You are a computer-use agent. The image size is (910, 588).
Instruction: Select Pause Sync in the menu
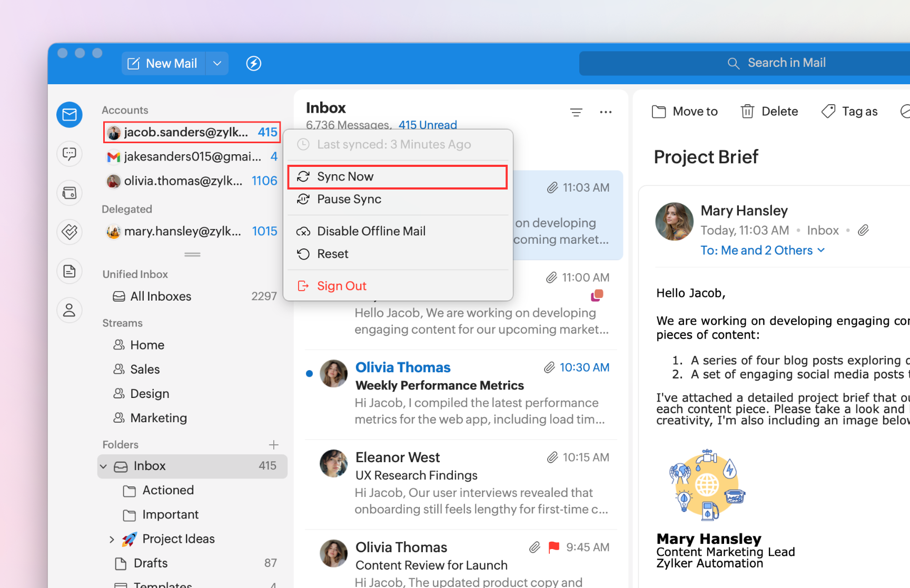[x=349, y=200]
